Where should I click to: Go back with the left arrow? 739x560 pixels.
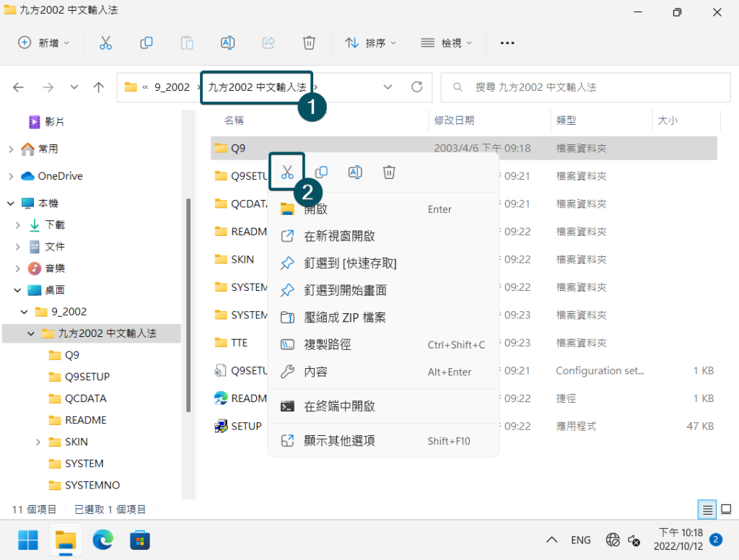18,87
